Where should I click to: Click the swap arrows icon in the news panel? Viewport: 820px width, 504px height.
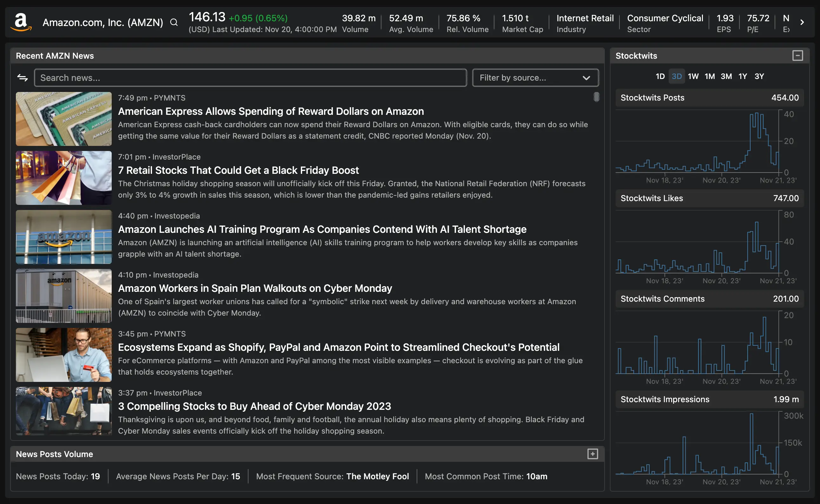[22, 77]
